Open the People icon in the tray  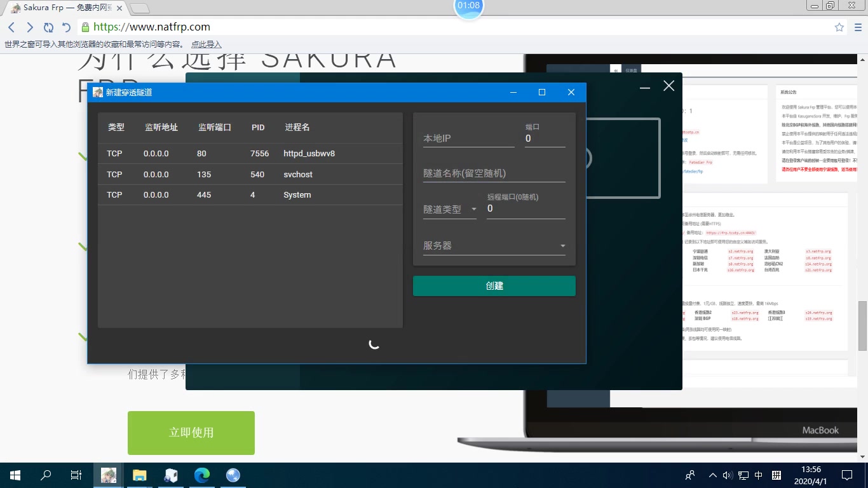[690, 475]
